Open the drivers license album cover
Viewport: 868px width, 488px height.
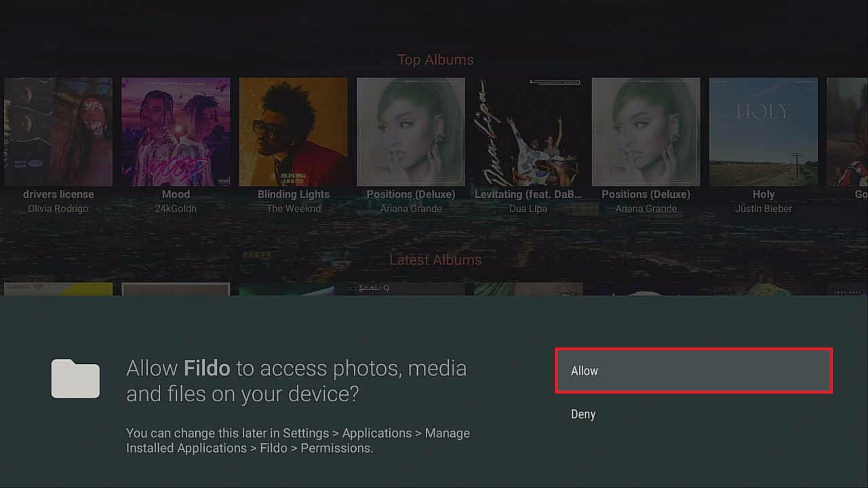(58, 132)
